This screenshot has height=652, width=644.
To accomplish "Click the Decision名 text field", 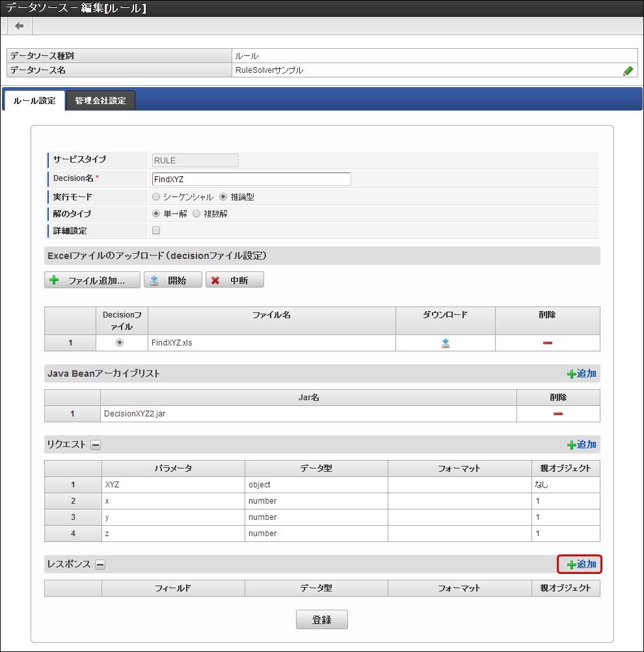I will click(251, 179).
